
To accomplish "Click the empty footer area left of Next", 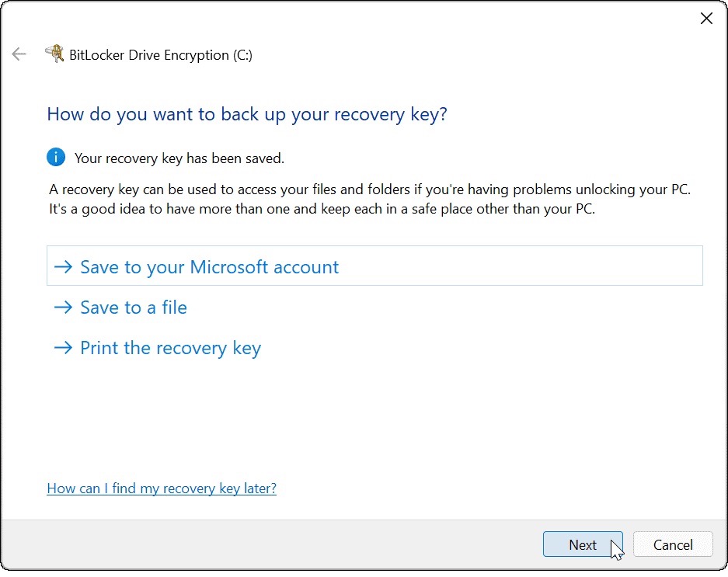I will coord(272,544).
